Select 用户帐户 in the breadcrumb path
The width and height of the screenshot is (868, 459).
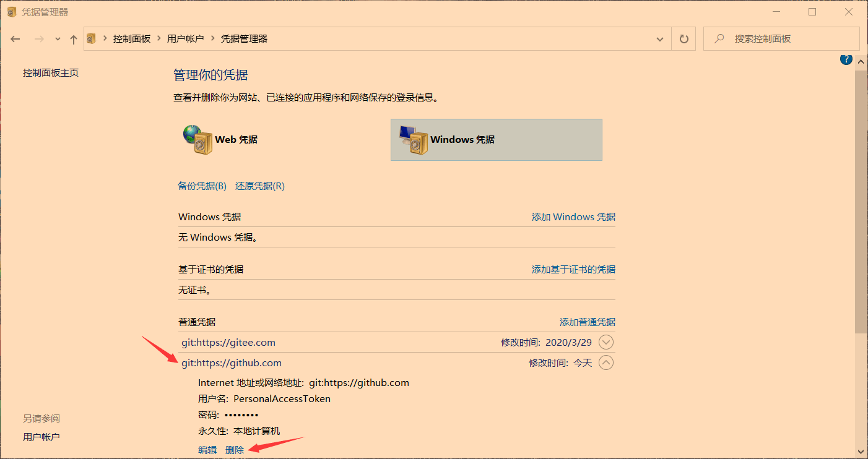185,38
